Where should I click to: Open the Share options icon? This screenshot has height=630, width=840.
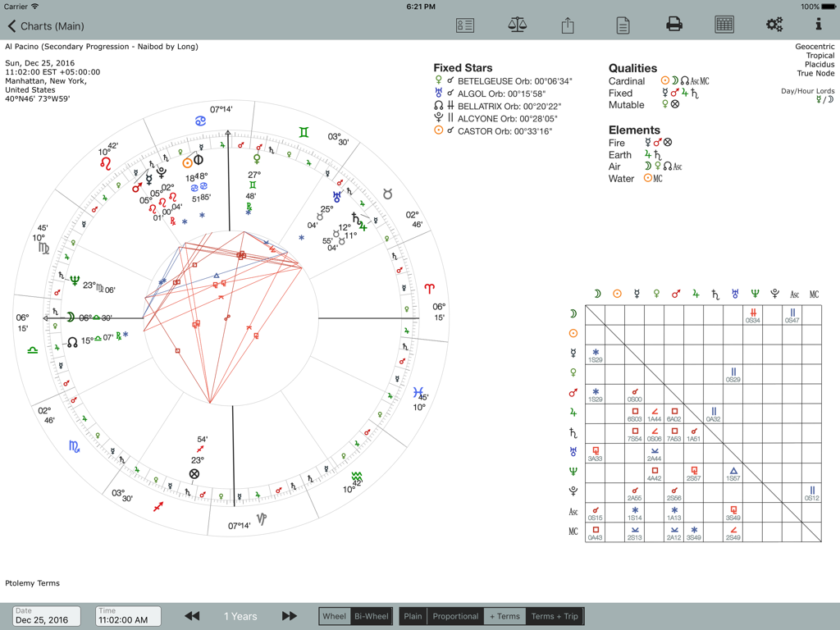[x=568, y=25]
